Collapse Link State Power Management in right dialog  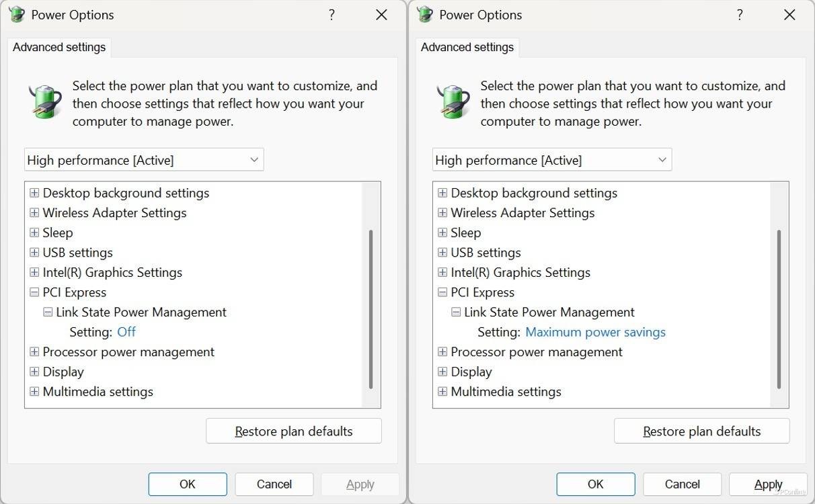coord(456,312)
